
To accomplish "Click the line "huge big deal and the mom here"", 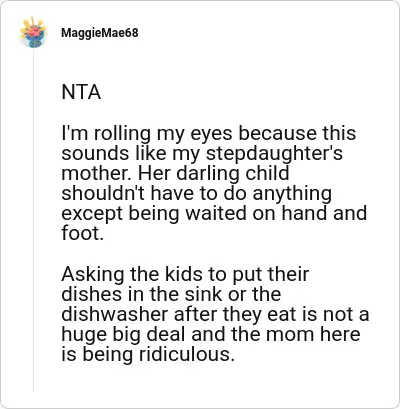I will [x=211, y=335].
